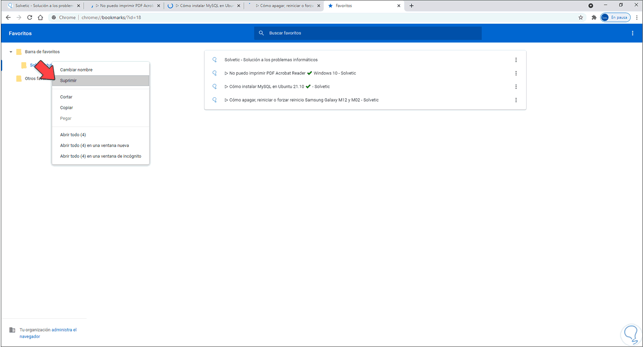This screenshot has height=347, width=644.
Task: Close the Cómo instalar MySQL tab
Action: tap(238, 6)
